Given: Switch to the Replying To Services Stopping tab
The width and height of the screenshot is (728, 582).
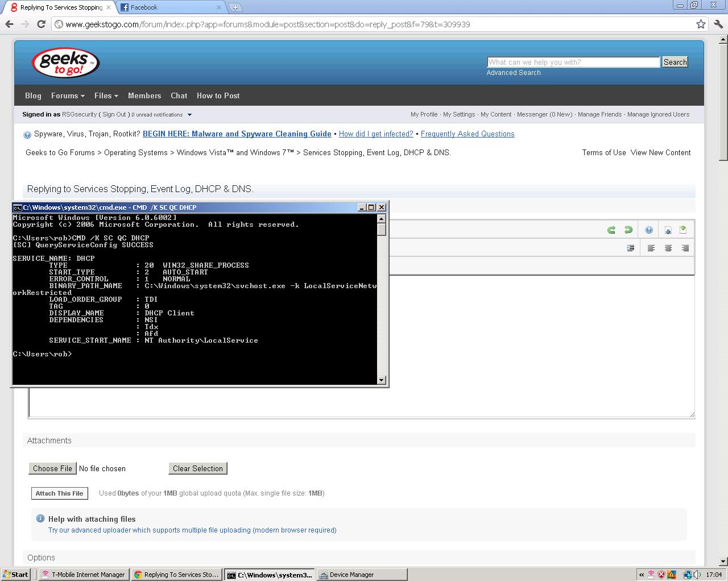Looking at the screenshot, I should (60, 7).
